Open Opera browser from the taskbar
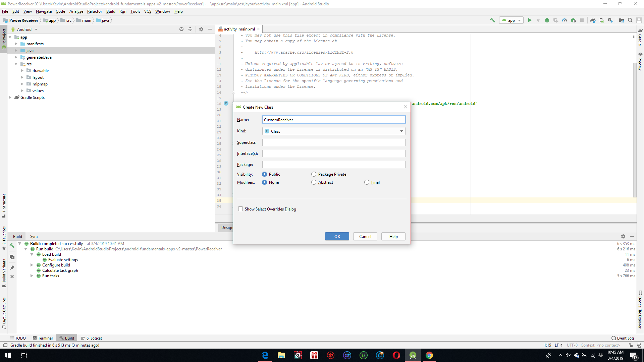This screenshot has width=644, height=362. [396, 355]
